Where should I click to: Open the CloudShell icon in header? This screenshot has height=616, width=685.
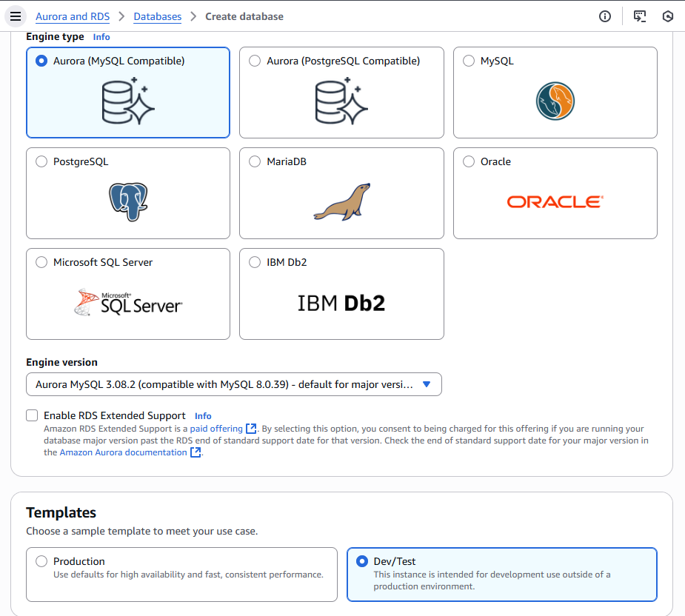coord(640,16)
